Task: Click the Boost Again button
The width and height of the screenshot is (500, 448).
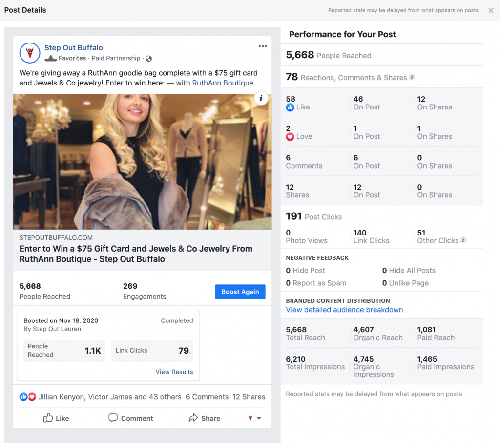Action: 240,292
